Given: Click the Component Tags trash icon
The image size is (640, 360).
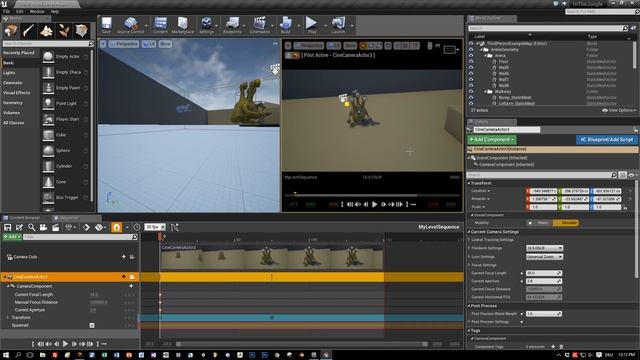Looking at the screenshot, I should [x=561, y=347].
